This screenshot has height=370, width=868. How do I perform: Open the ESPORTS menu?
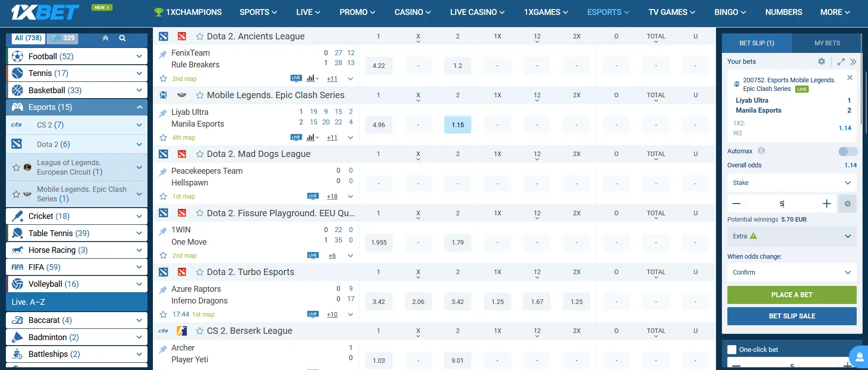point(608,12)
